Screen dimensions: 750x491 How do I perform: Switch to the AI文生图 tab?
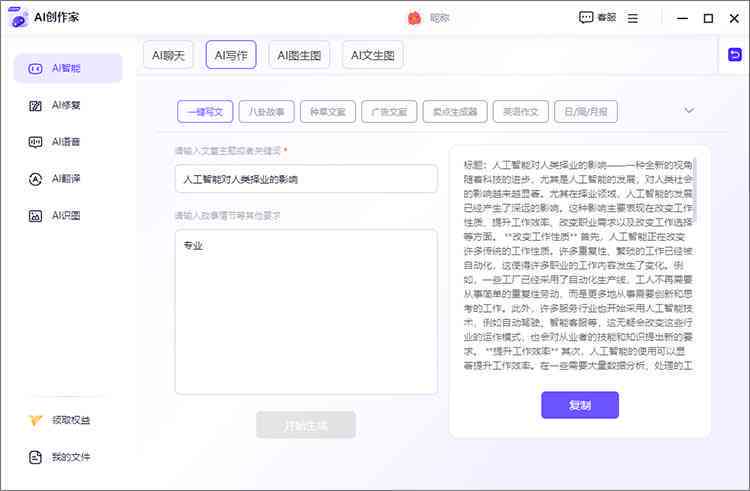tap(373, 55)
